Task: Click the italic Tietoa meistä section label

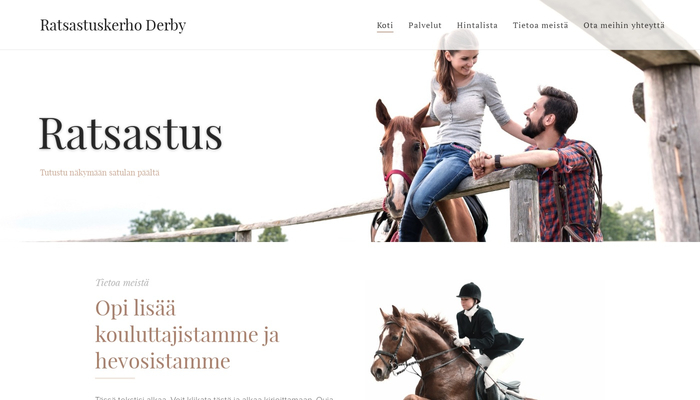Action: (122, 283)
